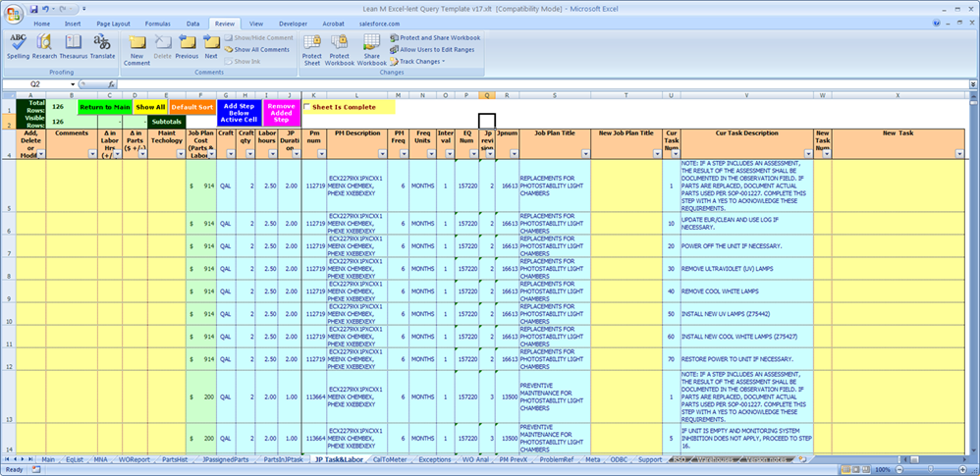Click the Select All corner cell
Screen dimensions: 980x476
pos(8,95)
